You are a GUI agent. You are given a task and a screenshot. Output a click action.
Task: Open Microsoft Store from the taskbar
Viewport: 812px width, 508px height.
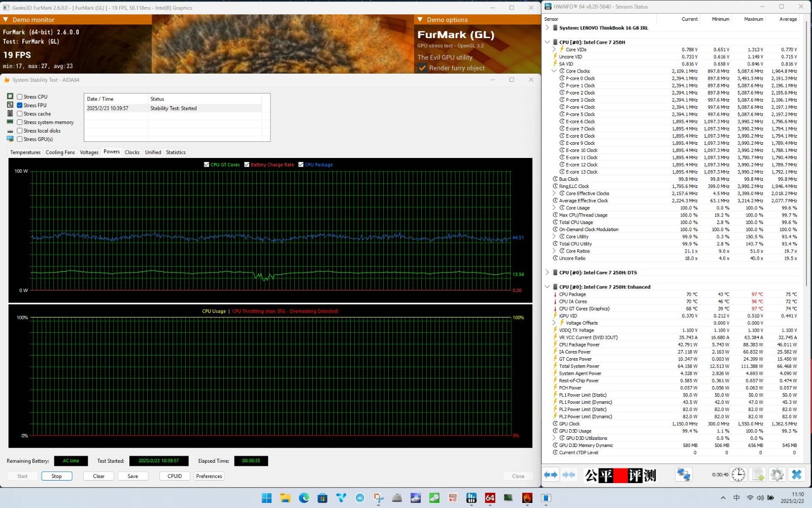pos(322,498)
